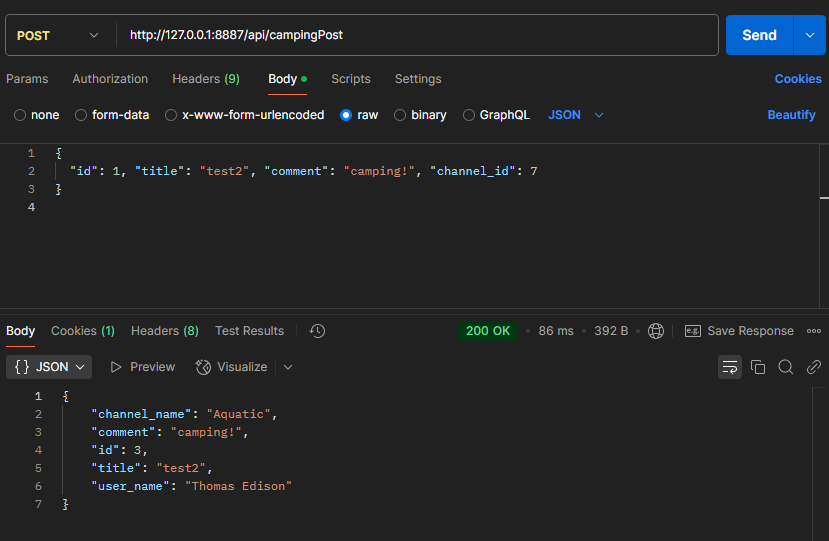Copy response body to clipboard
The image size is (829, 541).
click(758, 367)
